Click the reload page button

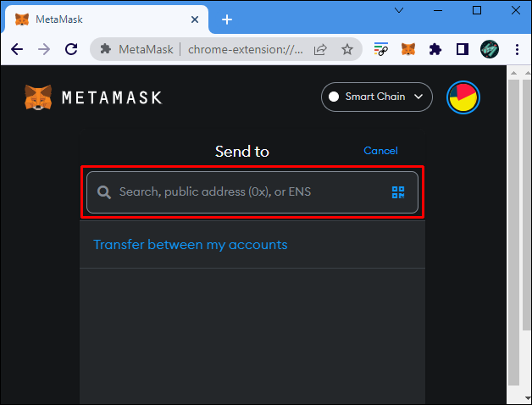pos(71,49)
